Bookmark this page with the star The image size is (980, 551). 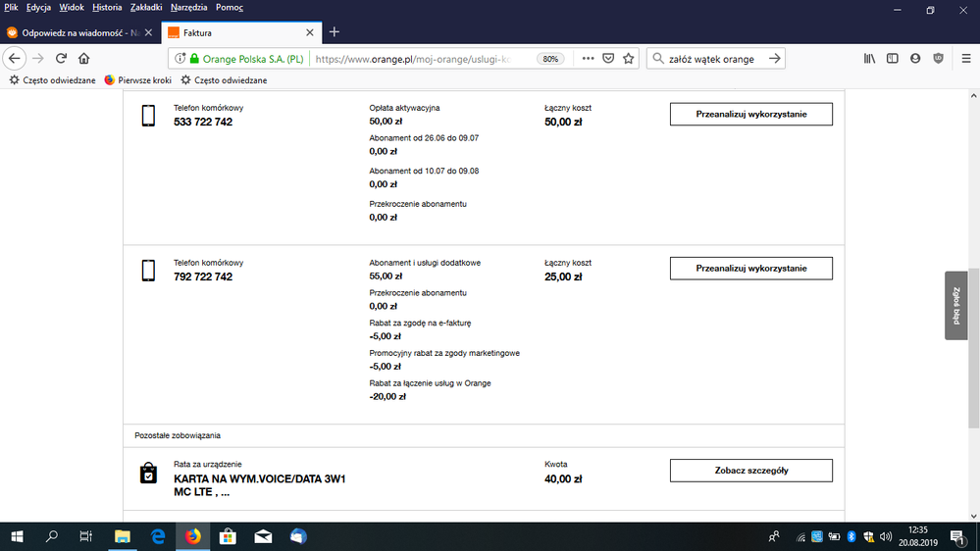tap(628, 59)
